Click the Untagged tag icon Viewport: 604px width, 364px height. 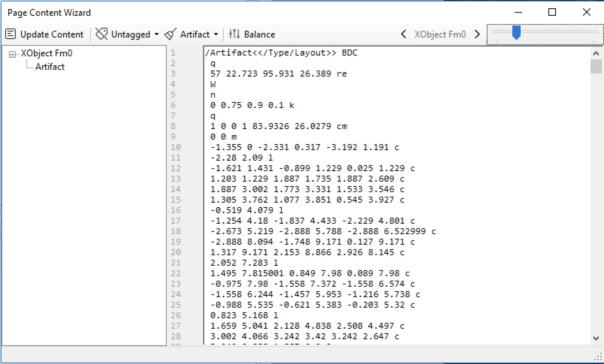101,34
